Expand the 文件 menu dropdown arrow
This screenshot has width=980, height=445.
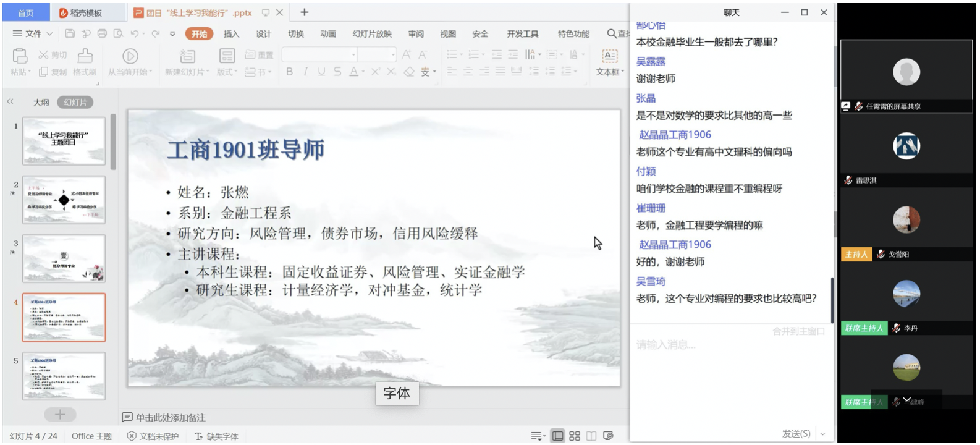tap(50, 34)
